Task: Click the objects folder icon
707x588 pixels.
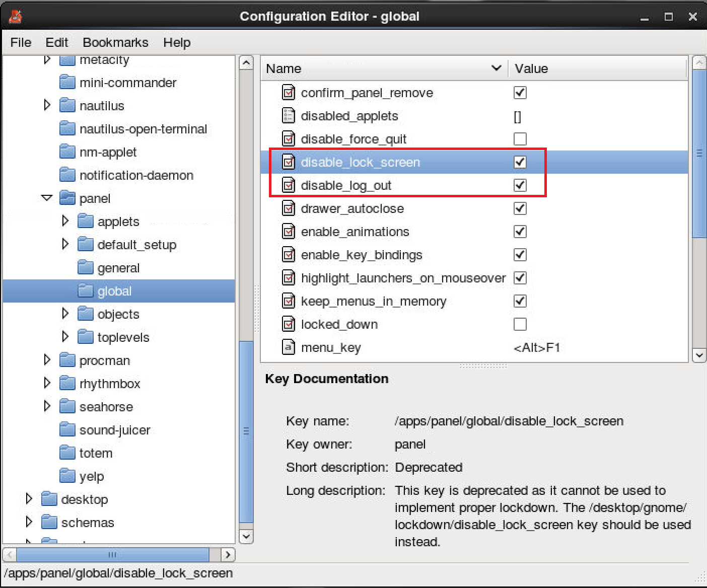Action: (86, 314)
